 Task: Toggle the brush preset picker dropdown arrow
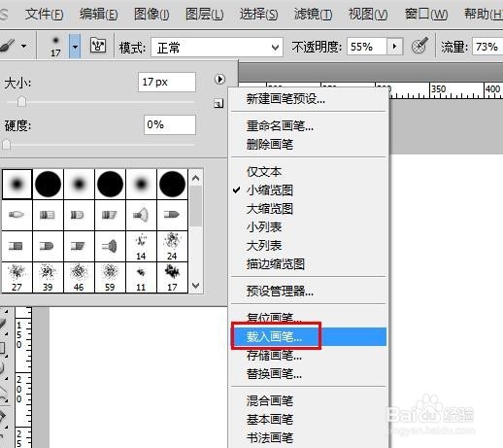click(75, 47)
